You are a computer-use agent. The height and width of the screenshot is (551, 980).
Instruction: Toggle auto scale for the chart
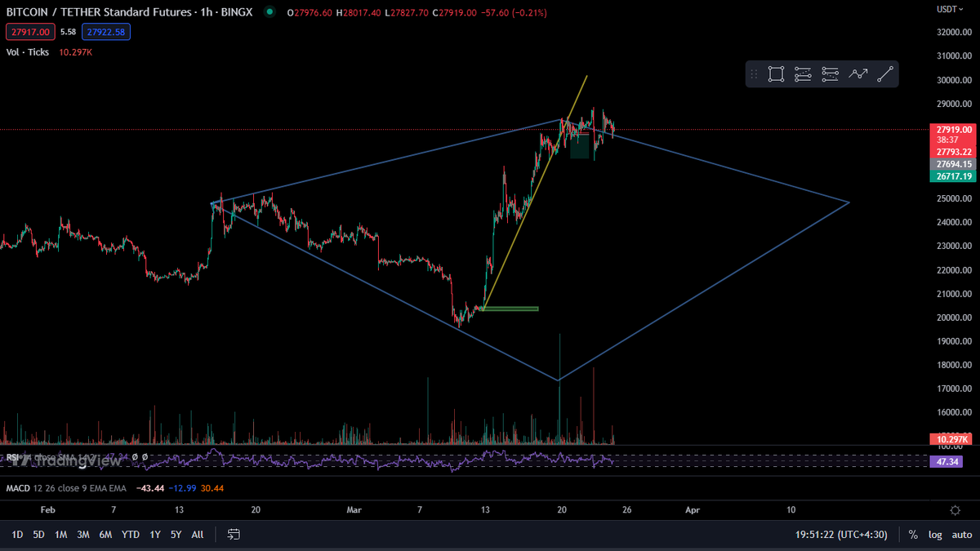pos(961,535)
